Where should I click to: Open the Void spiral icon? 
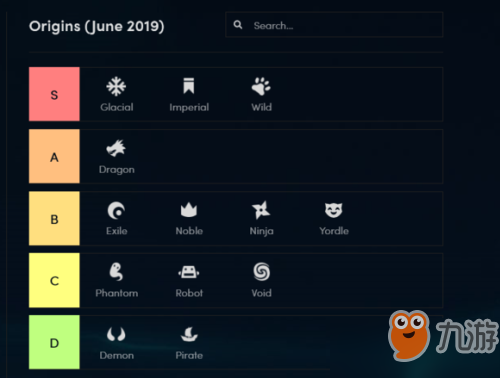(x=261, y=272)
